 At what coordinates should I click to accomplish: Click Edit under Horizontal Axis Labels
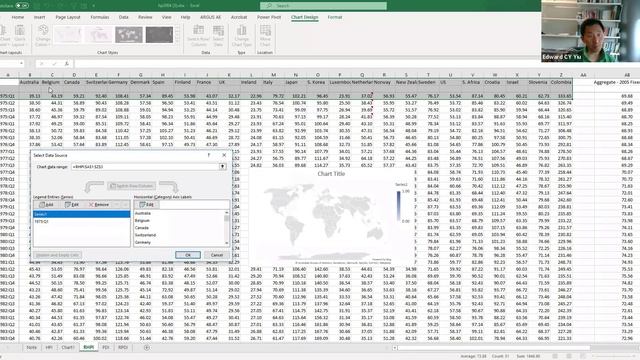tap(147, 204)
